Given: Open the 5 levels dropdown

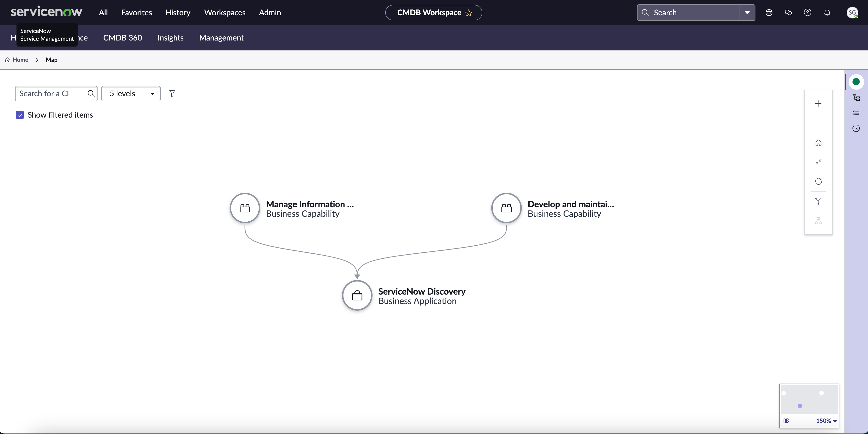Looking at the screenshot, I should tap(131, 94).
